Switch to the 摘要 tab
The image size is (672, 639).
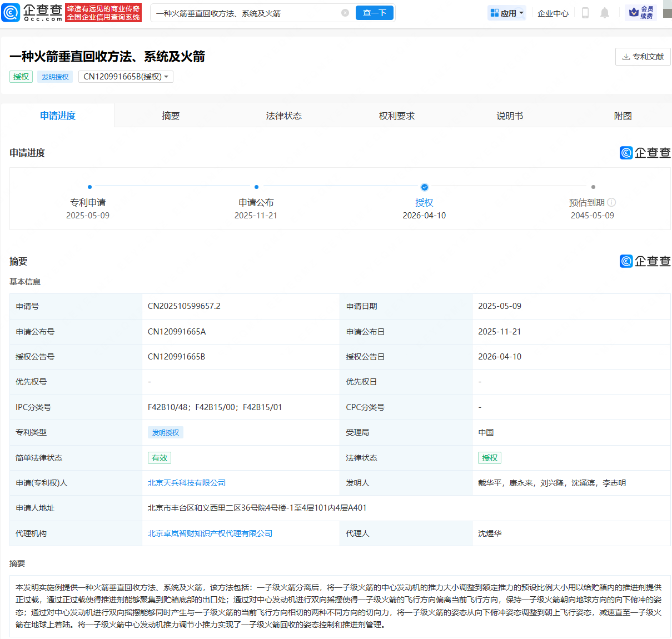(x=171, y=116)
